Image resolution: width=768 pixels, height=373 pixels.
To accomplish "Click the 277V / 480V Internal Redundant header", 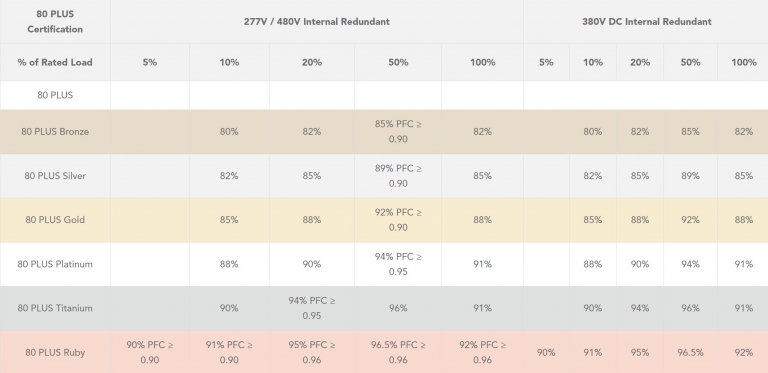I will pyautogui.click(x=317, y=22).
